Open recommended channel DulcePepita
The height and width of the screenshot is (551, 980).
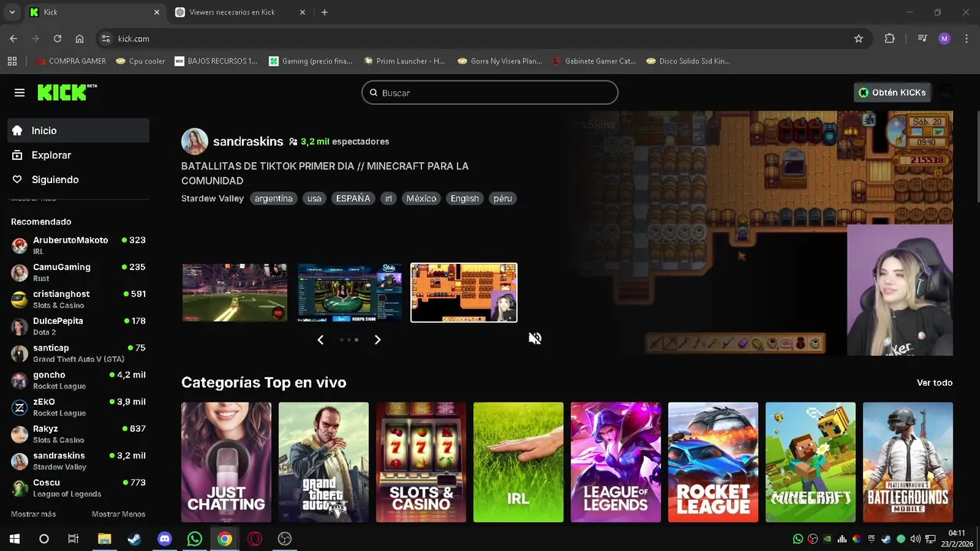point(78,326)
